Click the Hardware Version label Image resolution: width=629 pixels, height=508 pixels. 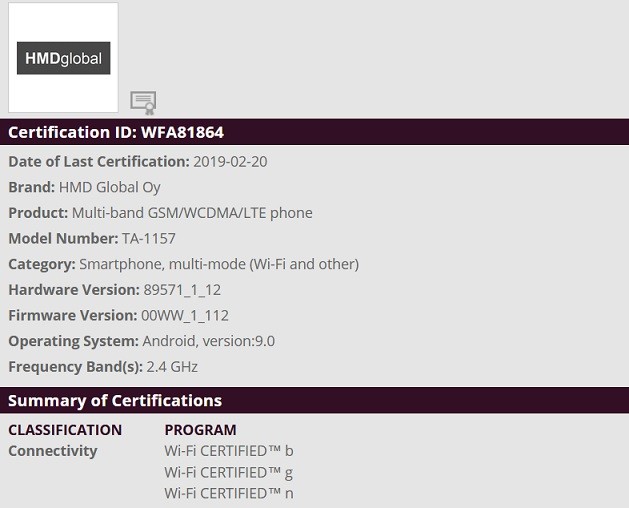(x=74, y=290)
